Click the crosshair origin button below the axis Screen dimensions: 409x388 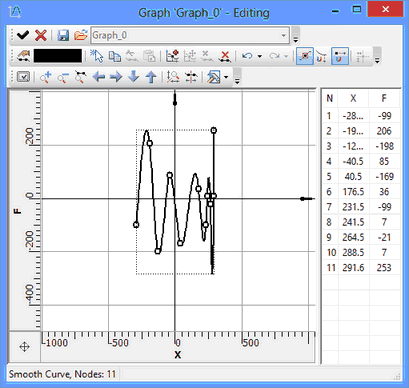click(24, 347)
